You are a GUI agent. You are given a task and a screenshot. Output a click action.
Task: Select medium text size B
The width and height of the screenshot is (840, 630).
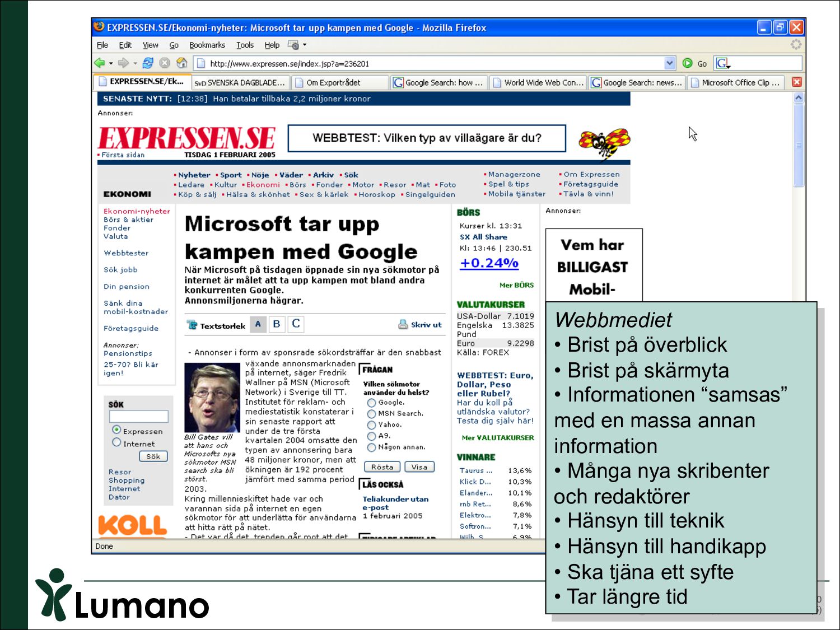[277, 324]
